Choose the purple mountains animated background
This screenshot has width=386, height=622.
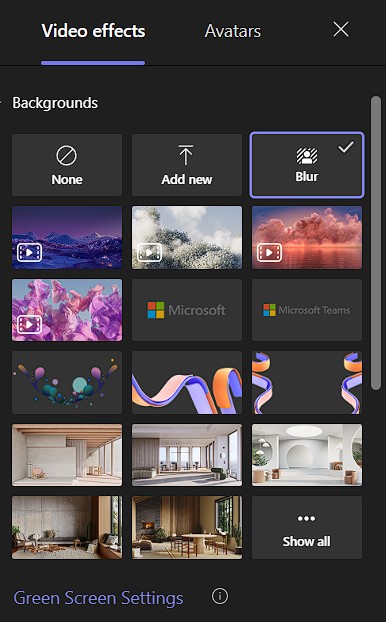coord(67,238)
